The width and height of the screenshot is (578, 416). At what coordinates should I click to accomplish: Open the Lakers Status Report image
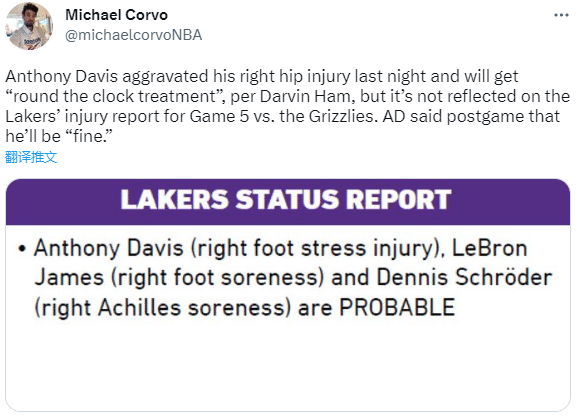tap(288, 295)
